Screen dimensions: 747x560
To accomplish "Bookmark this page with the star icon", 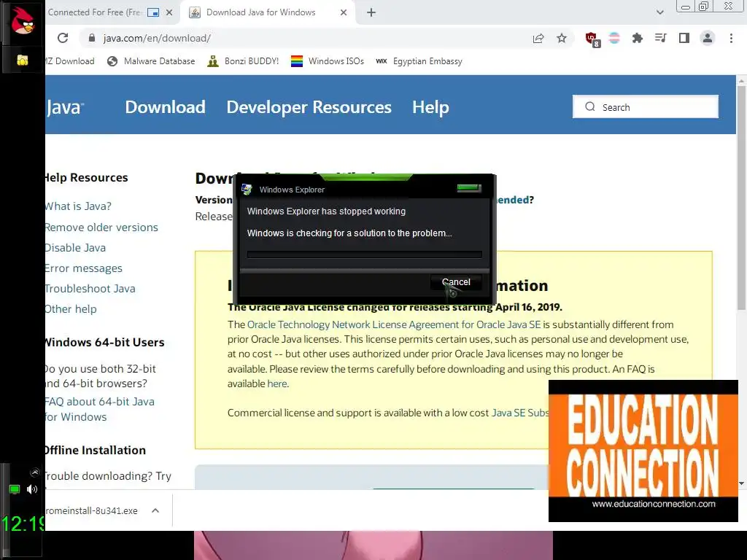I will click(562, 38).
